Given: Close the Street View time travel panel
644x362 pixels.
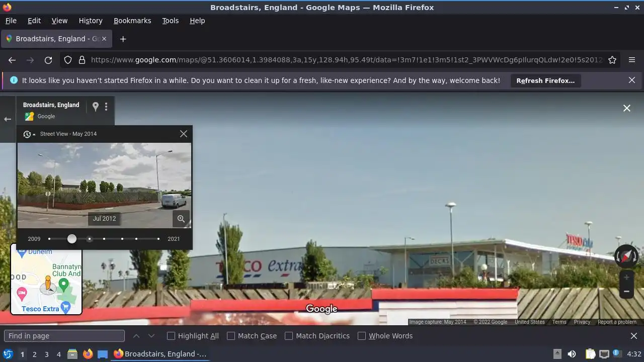Looking at the screenshot, I should [184, 134].
